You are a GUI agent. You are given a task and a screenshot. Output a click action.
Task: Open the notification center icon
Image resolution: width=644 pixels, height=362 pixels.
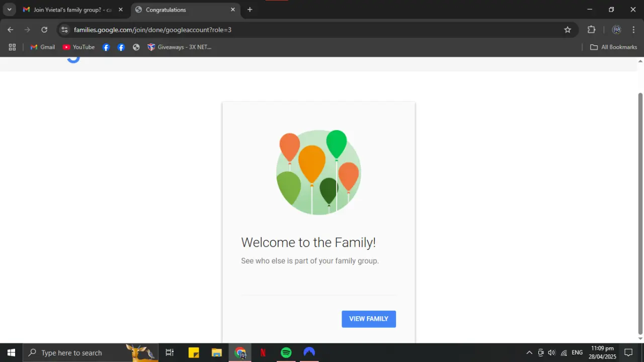[628, 352]
